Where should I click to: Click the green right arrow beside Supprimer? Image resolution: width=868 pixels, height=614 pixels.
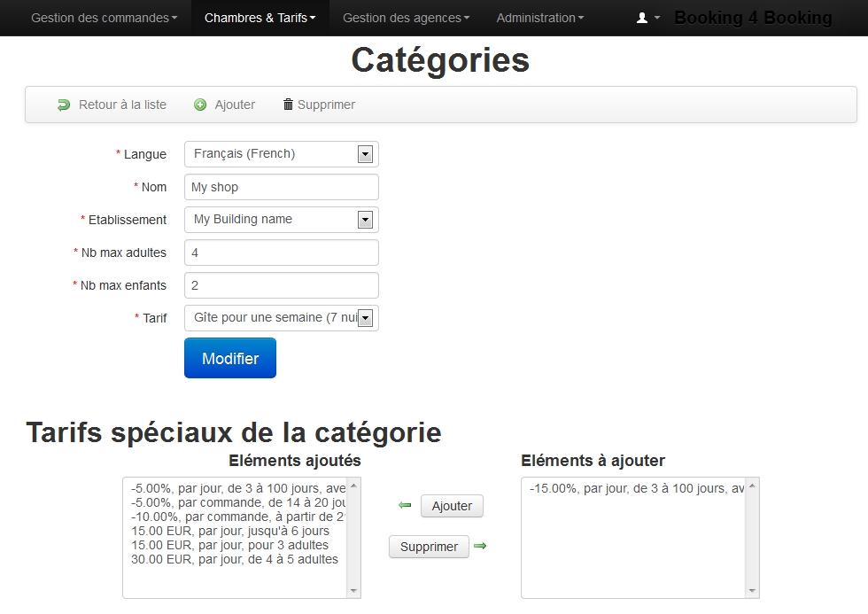[480, 547]
